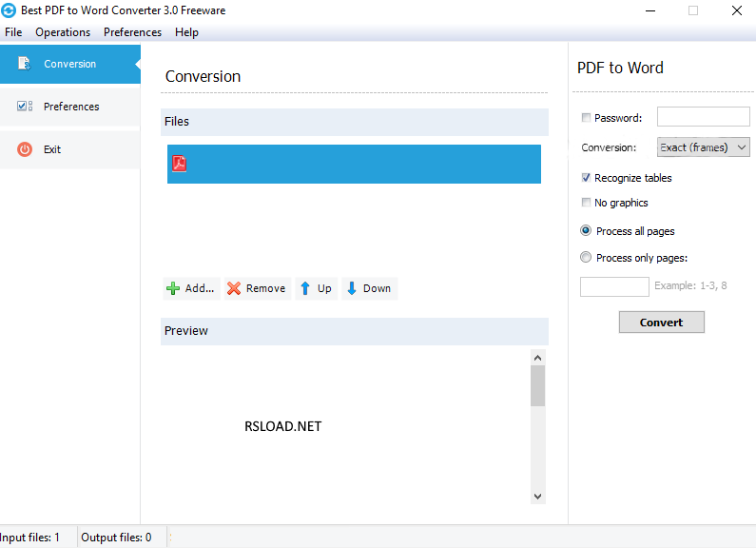Click the preview scroll down arrow
This screenshot has width=756, height=548.
click(x=537, y=497)
